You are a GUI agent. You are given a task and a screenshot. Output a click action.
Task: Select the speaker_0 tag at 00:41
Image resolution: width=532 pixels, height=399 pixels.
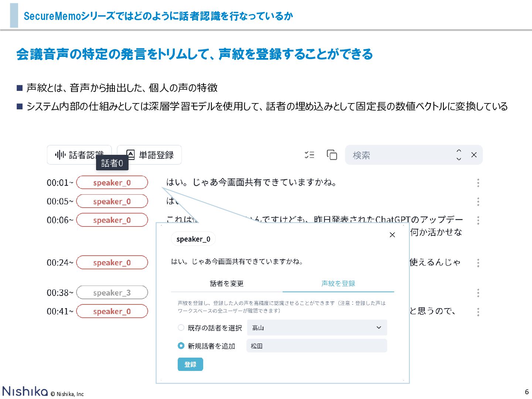(112, 311)
